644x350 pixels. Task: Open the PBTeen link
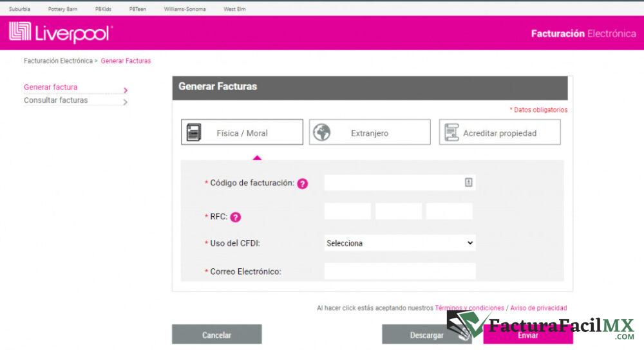(x=138, y=9)
